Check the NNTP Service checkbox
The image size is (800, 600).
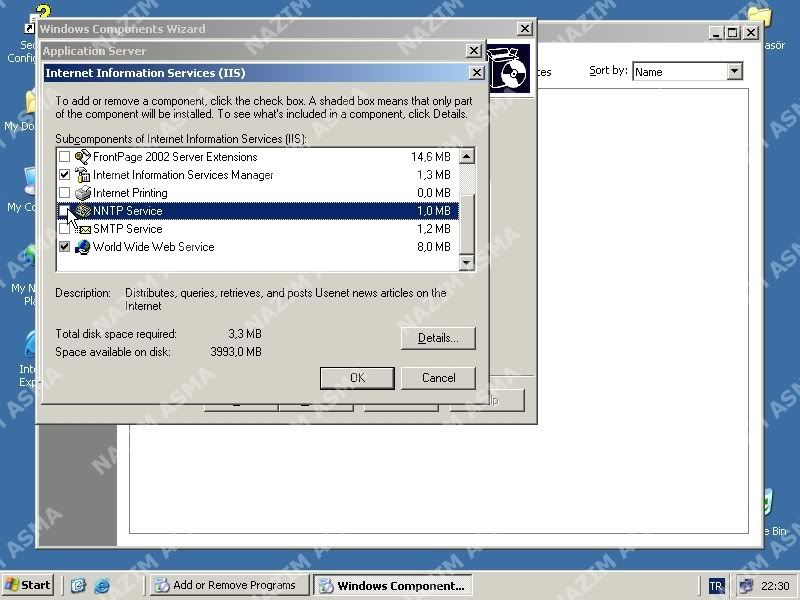click(x=64, y=210)
